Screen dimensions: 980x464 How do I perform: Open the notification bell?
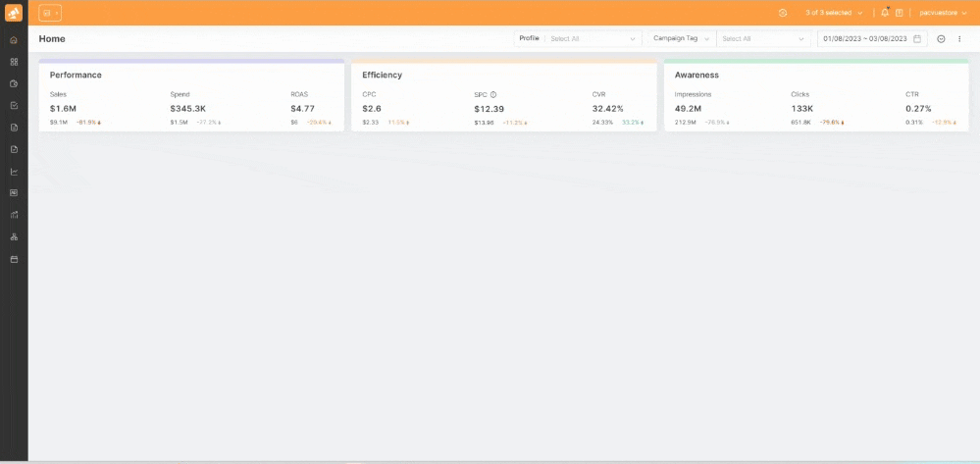coord(885,13)
